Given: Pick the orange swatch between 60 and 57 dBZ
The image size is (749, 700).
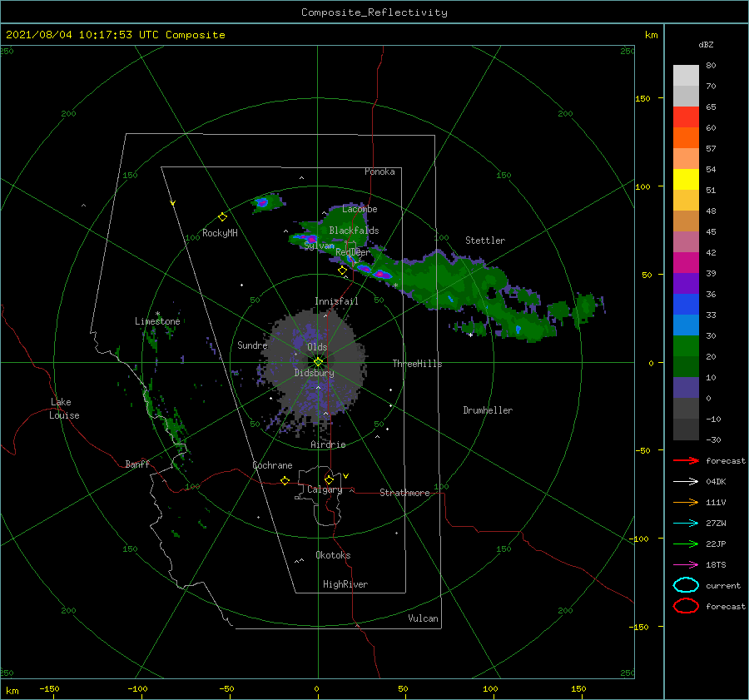Looking at the screenshot, I should point(686,138).
